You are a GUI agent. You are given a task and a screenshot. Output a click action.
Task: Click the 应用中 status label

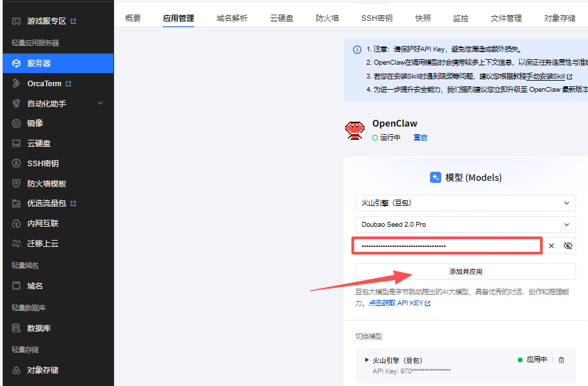(x=537, y=360)
